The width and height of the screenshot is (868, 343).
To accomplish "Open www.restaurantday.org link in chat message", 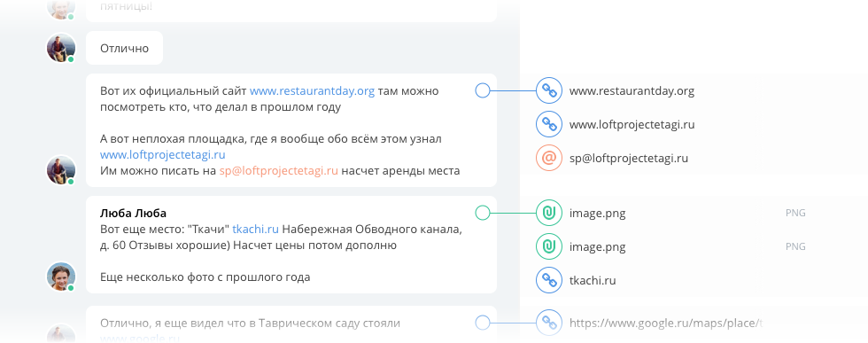I will [312, 91].
